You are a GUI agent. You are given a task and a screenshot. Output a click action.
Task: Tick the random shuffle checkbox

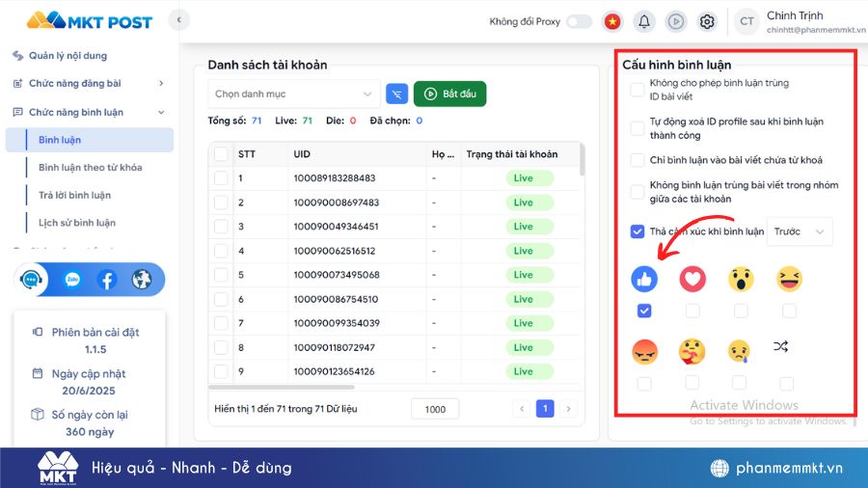(x=786, y=384)
